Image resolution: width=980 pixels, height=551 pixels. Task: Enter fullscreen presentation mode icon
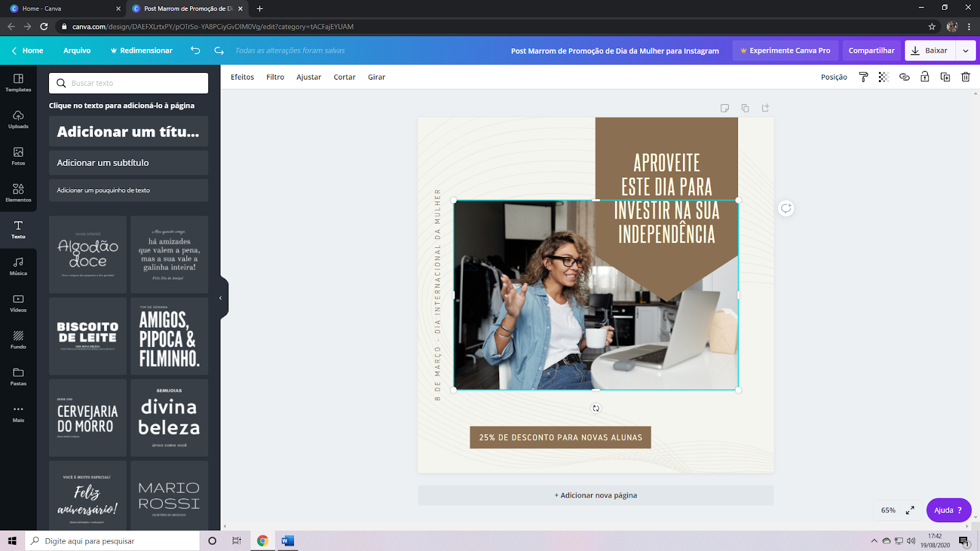(x=910, y=510)
